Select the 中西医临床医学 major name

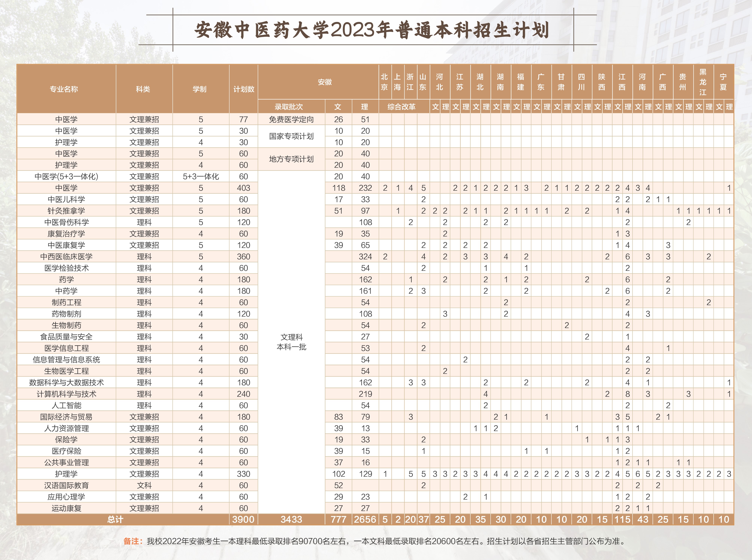click(x=66, y=257)
